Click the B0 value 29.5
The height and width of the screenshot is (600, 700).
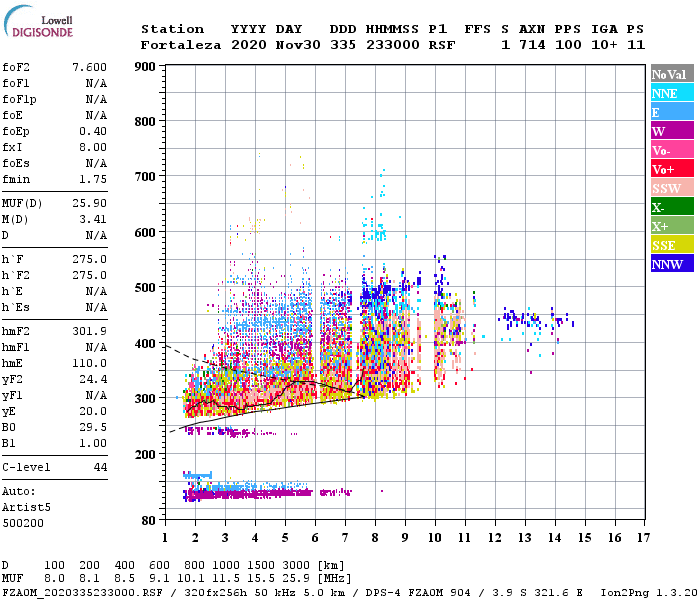(93, 428)
